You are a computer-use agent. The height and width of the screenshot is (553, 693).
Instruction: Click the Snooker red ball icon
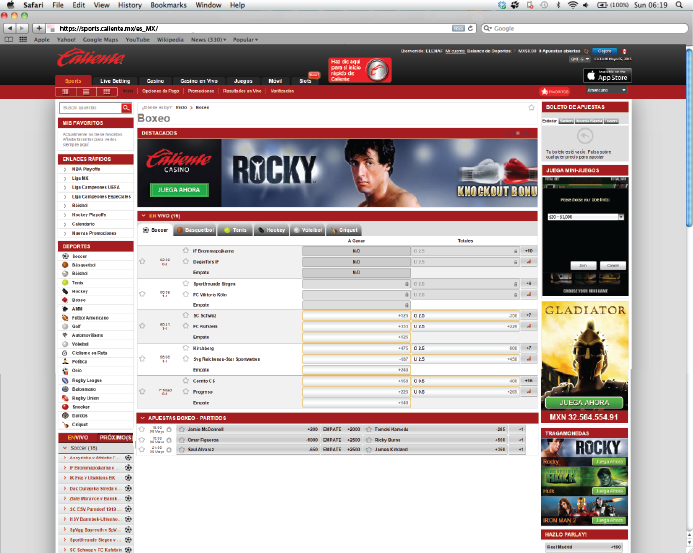pyautogui.click(x=65, y=407)
